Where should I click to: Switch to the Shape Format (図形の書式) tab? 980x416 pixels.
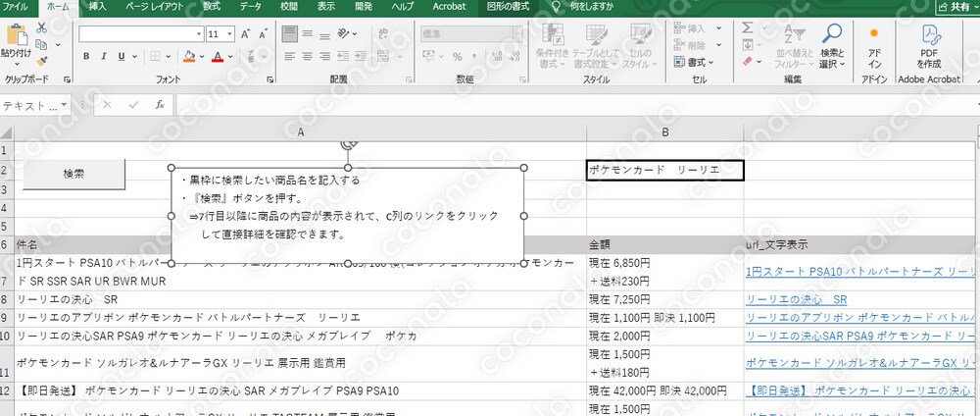coord(508,6)
